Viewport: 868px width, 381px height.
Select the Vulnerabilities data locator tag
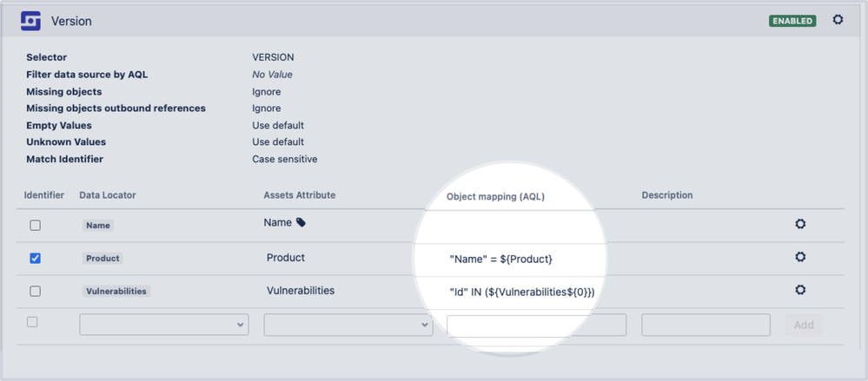(116, 291)
